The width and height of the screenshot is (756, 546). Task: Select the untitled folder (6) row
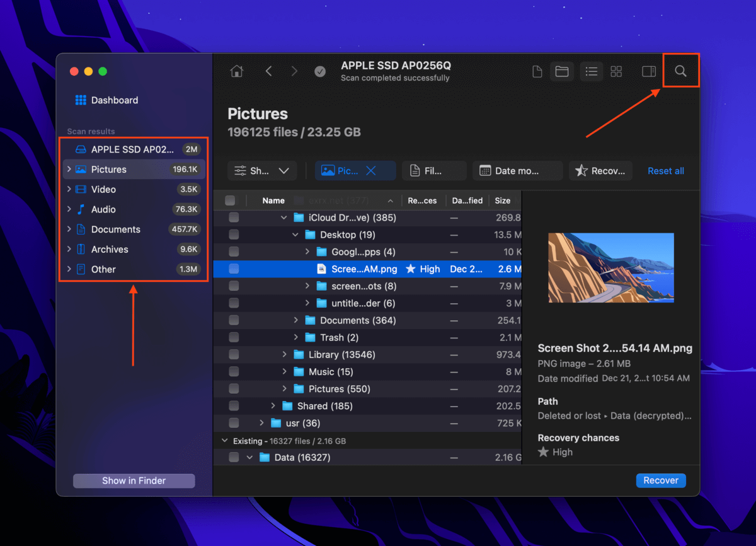(x=367, y=303)
